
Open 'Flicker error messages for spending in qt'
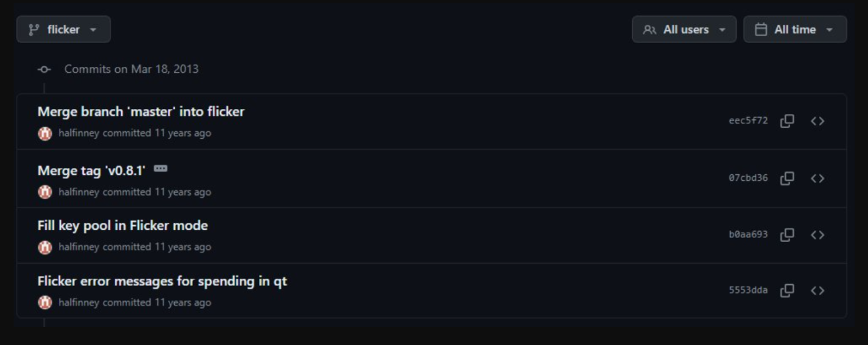coord(162,281)
